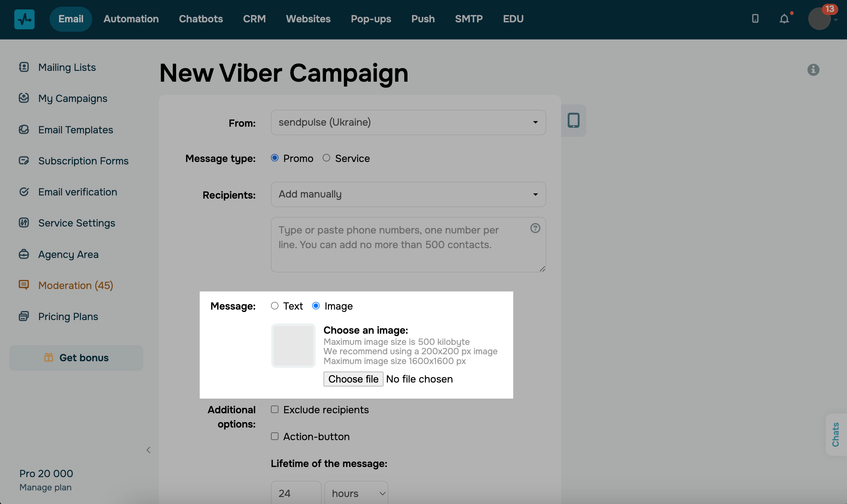Click the Service Settings sidebar icon

pos(24,223)
